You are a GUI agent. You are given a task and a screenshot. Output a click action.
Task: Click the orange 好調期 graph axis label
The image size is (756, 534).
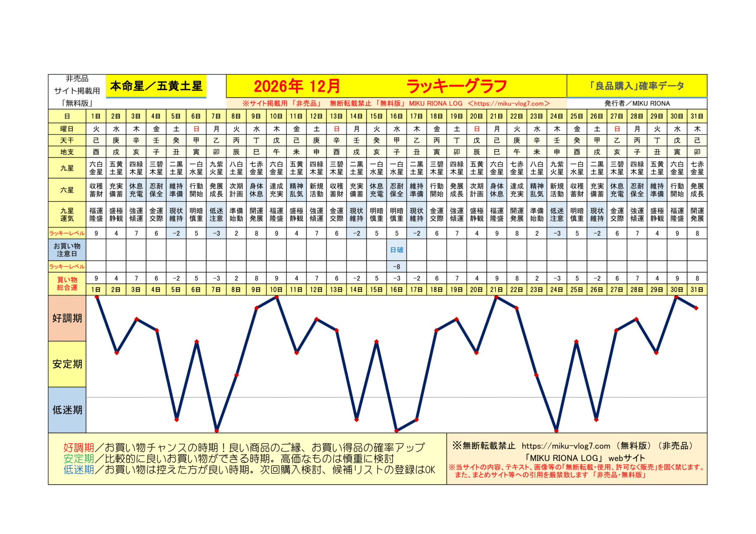[x=67, y=318]
